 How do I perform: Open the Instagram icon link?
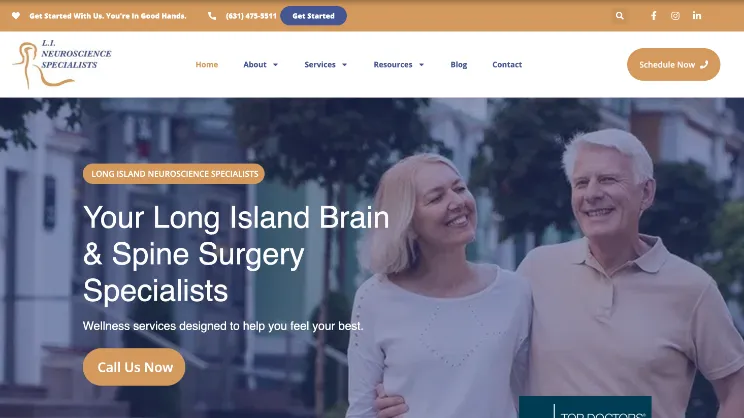pyautogui.click(x=675, y=16)
